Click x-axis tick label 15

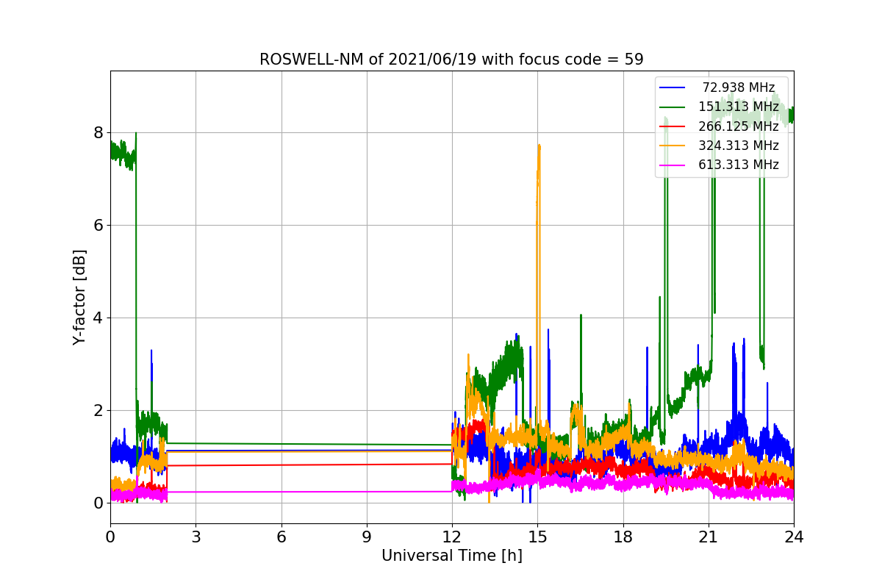point(537,537)
